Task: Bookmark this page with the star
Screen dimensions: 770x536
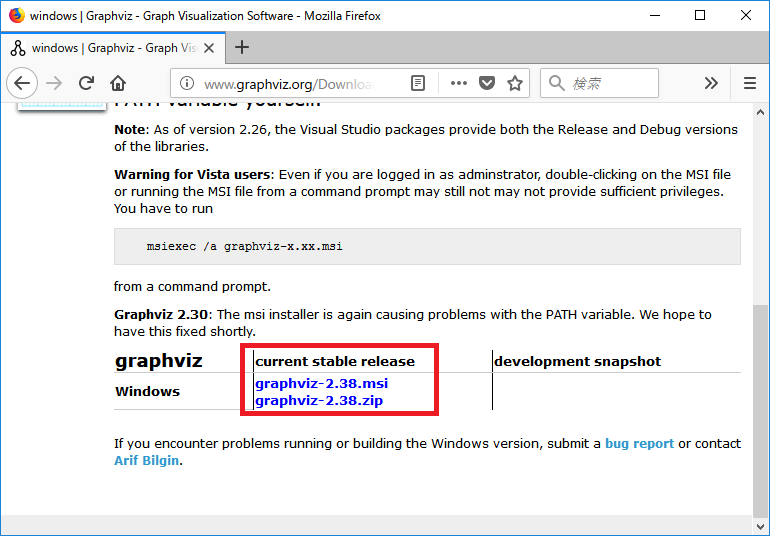Action: (515, 84)
